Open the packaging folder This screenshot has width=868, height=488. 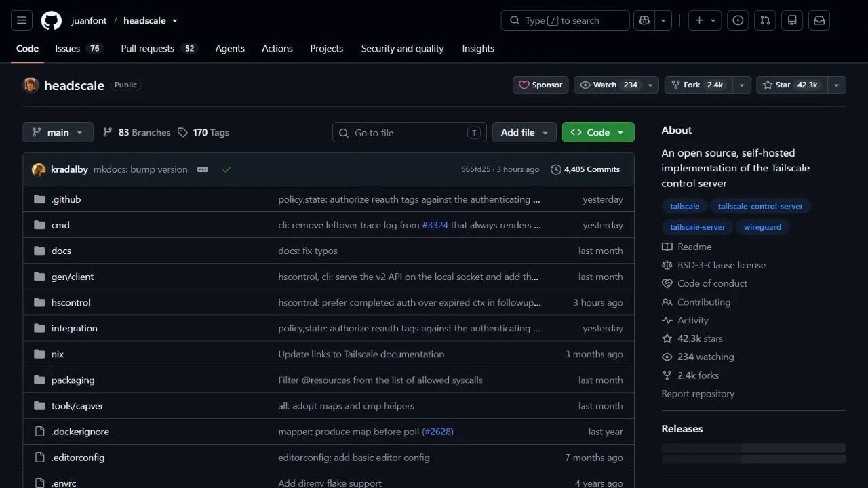pos(73,380)
